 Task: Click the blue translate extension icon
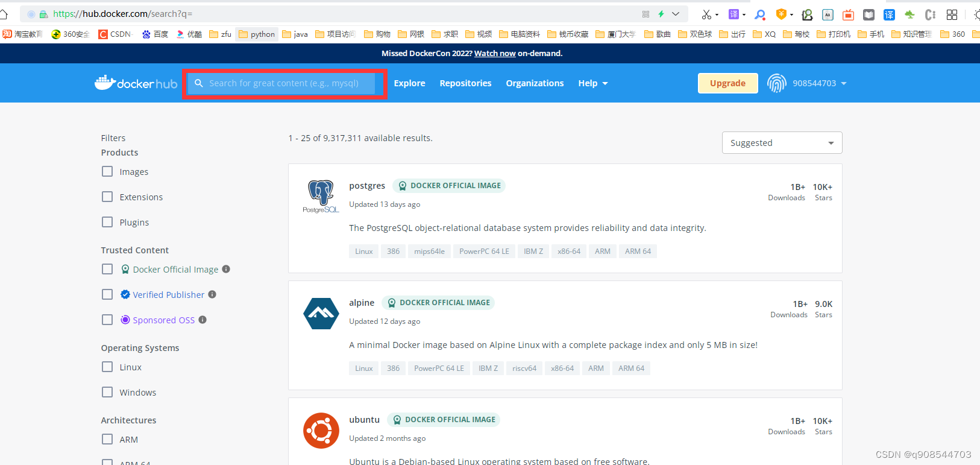889,14
